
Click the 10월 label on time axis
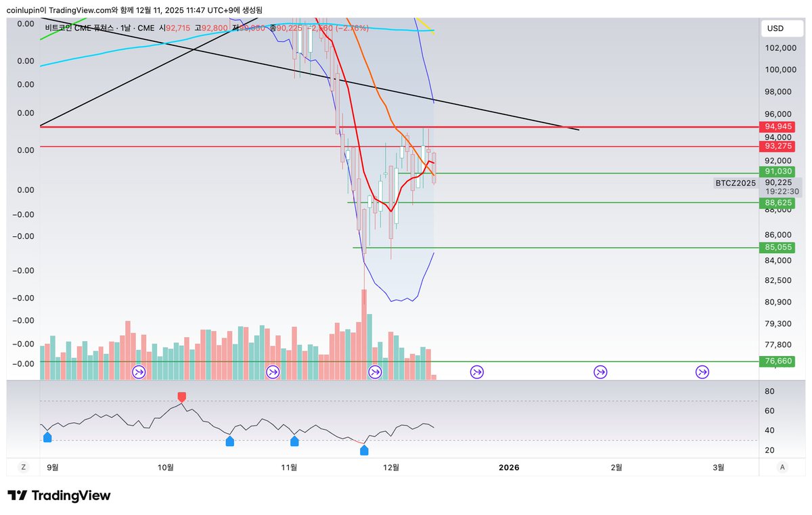166,467
